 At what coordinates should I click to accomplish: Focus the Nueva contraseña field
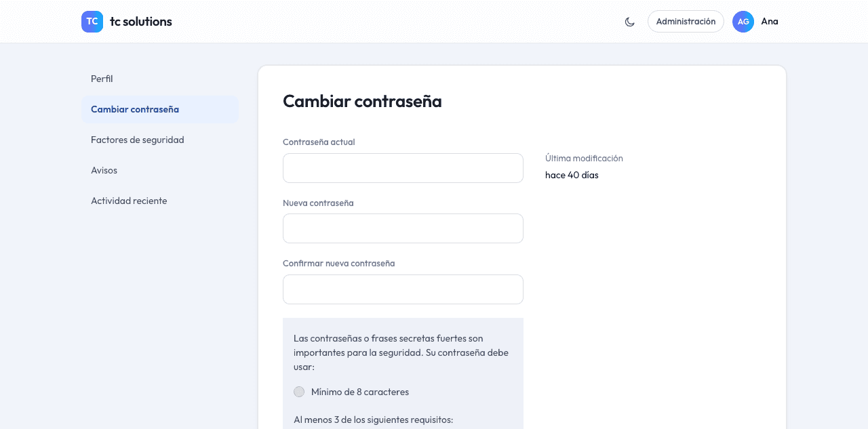403,228
